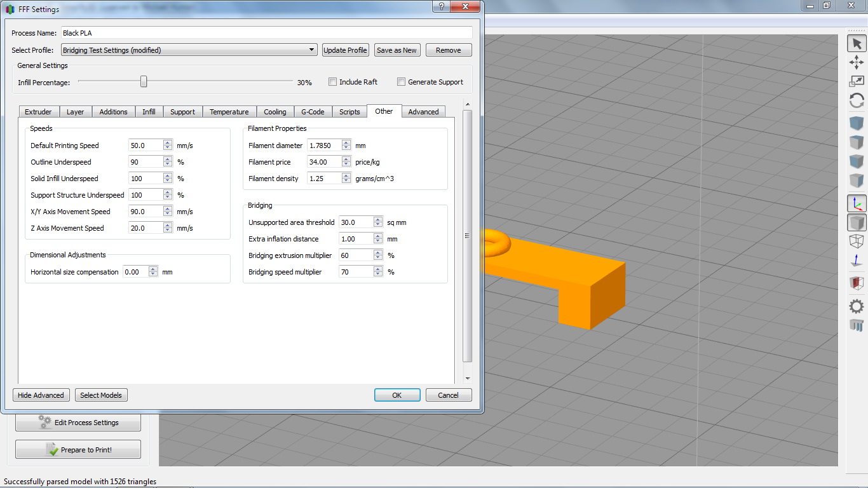Open the cross section view tool
This screenshot has width=868, height=488.
(857, 283)
